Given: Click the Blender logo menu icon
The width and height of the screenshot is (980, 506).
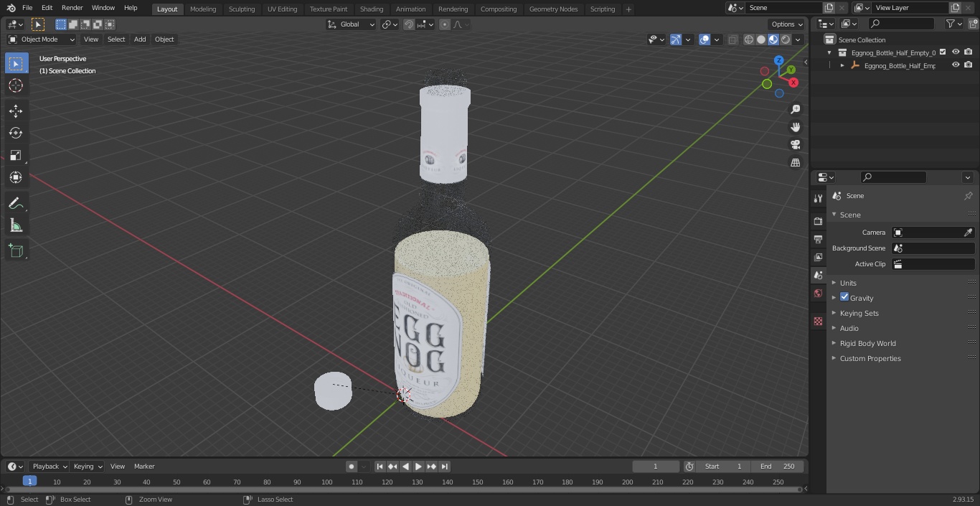Looking at the screenshot, I should (11, 8).
